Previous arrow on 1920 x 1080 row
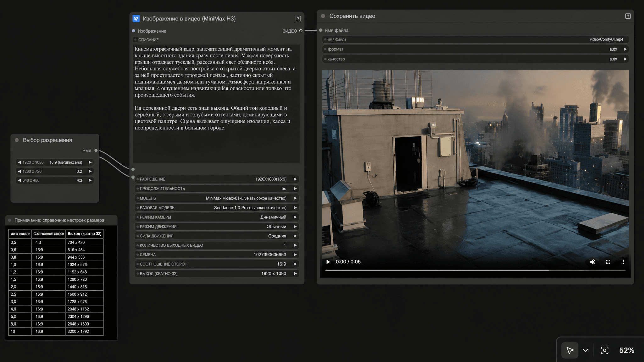This screenshot has width=644, height=362. coord(19,162)
